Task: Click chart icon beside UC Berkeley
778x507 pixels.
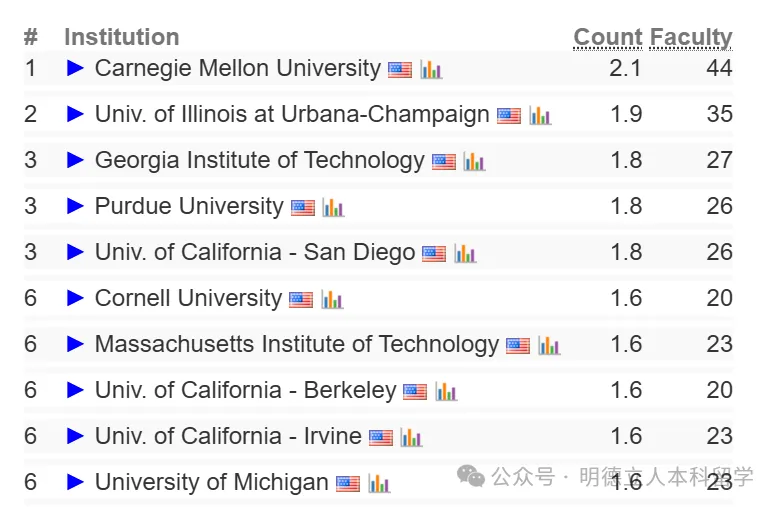Action: click(446, 392)
